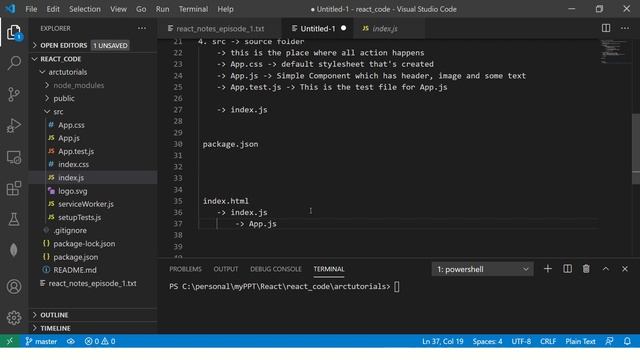Kill the terminal with trash icon
This screenshot has height=360, width=640.
[x=586, y=269]
